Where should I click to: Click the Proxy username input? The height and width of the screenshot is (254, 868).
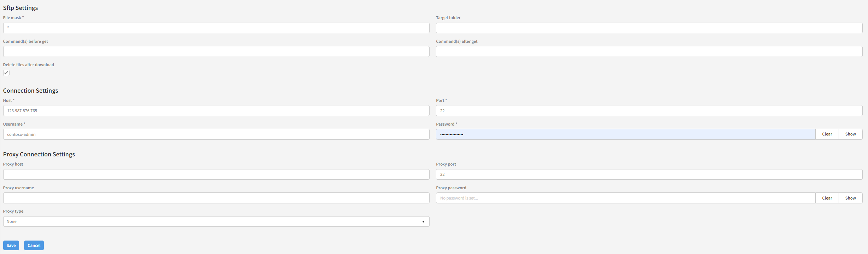216,198
